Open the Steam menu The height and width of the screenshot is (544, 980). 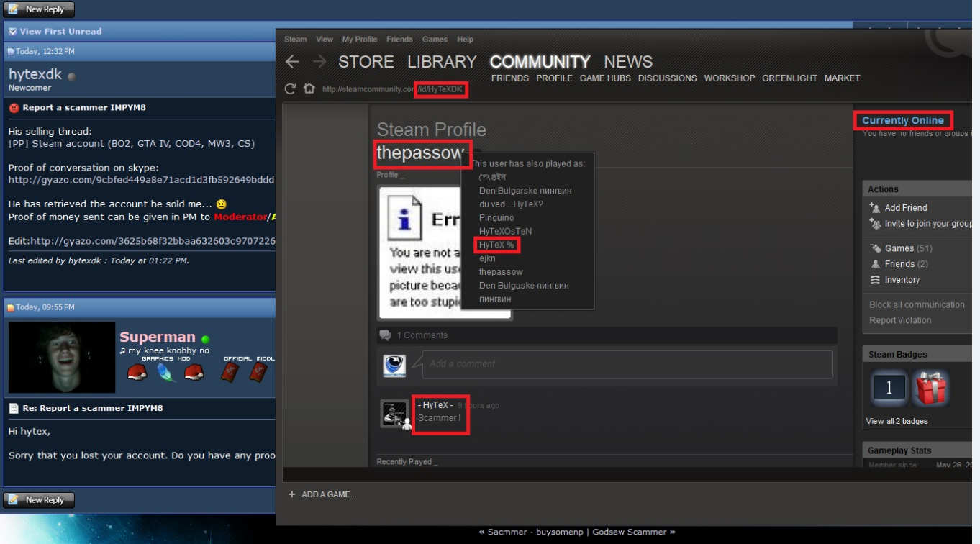tap(295, 40)
